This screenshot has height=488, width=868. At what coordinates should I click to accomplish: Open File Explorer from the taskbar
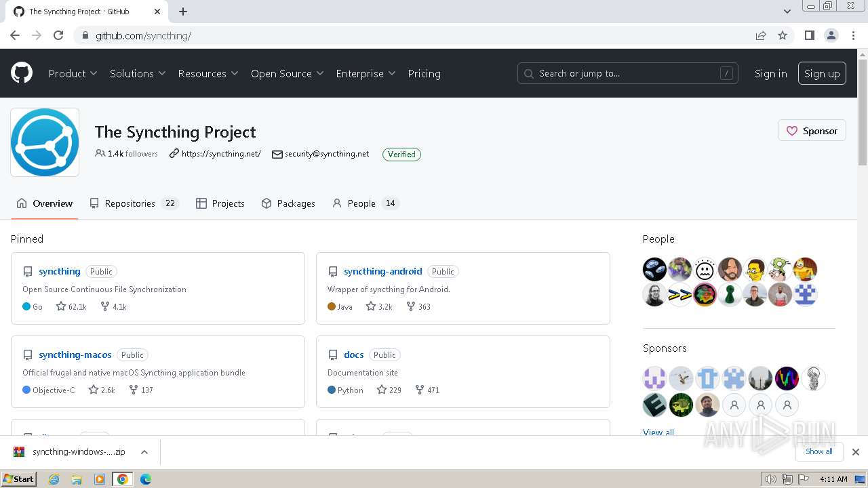coord(77,479)
